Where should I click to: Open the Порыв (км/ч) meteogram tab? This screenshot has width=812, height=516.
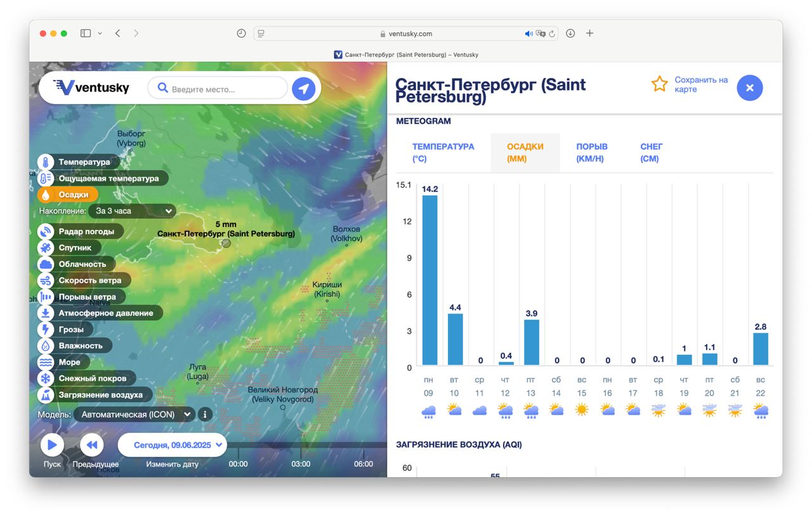(591, 153)
